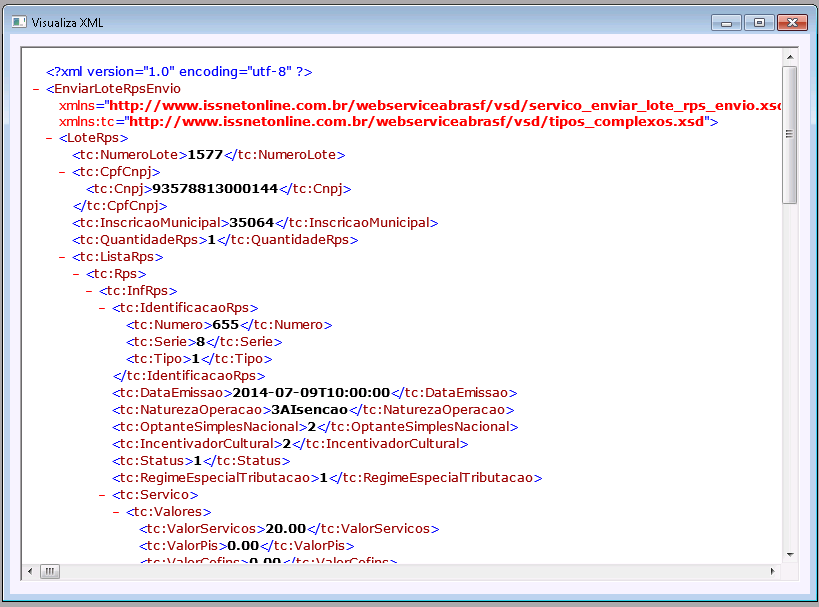Viewport: 819px width, 607px height.
Task: Collapse the tc:InfRps element
Action: point(87,291)
